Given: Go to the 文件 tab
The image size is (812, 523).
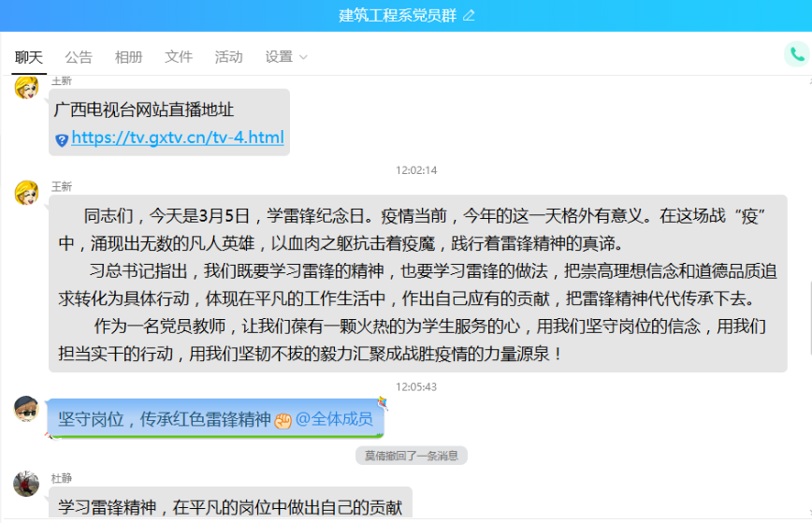Looking at the screenshot, I should [179, 57].
